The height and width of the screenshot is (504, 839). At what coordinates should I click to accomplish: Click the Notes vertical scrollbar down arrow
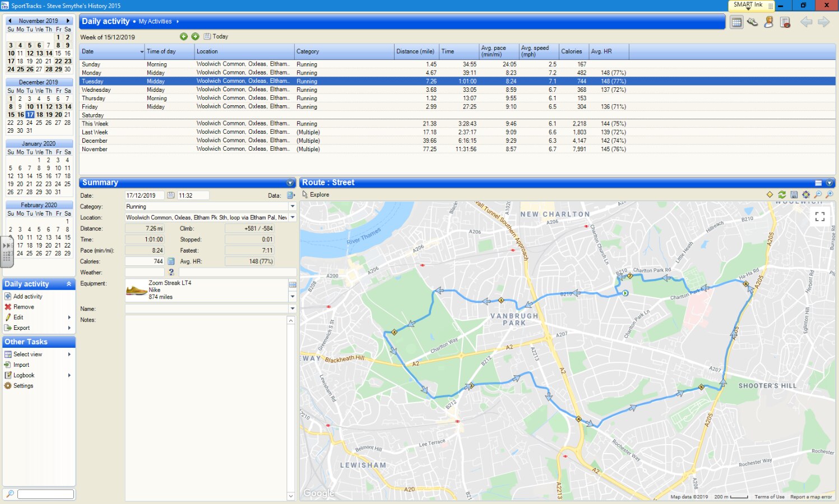[290, 496]
